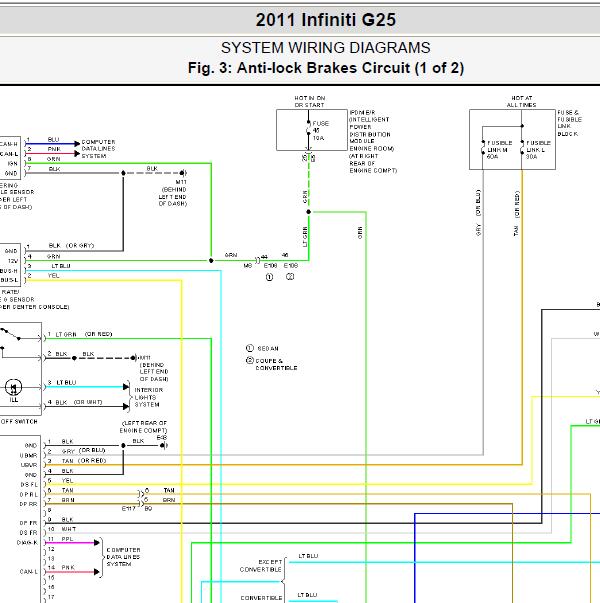Image resolution: width=600 pixels, height=603 pixels.
Task: Click the "DS FL" terminal label
Action: tap(29, 485)
